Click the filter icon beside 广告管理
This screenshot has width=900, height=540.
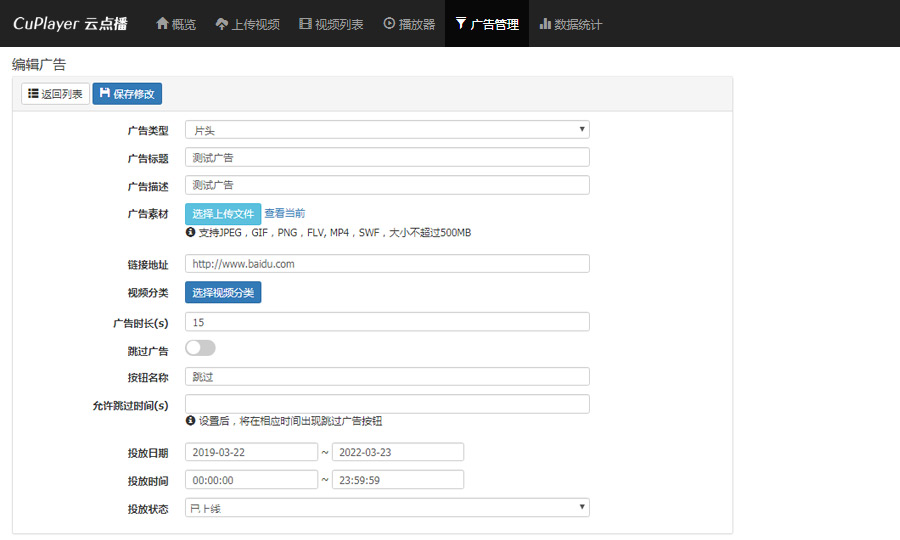[460, 24]
